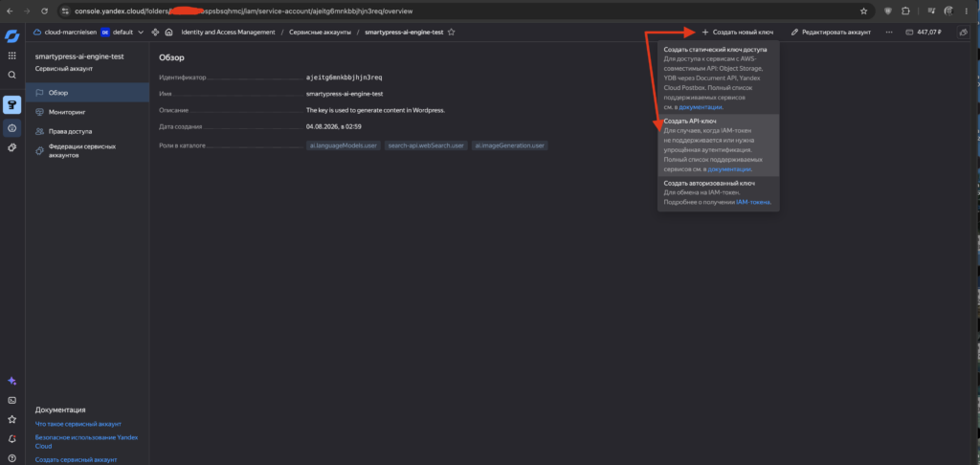Viewport: 980px width, 465px height.
Task: Open the IAM-токена link
Action: click(x=753, y=202)
